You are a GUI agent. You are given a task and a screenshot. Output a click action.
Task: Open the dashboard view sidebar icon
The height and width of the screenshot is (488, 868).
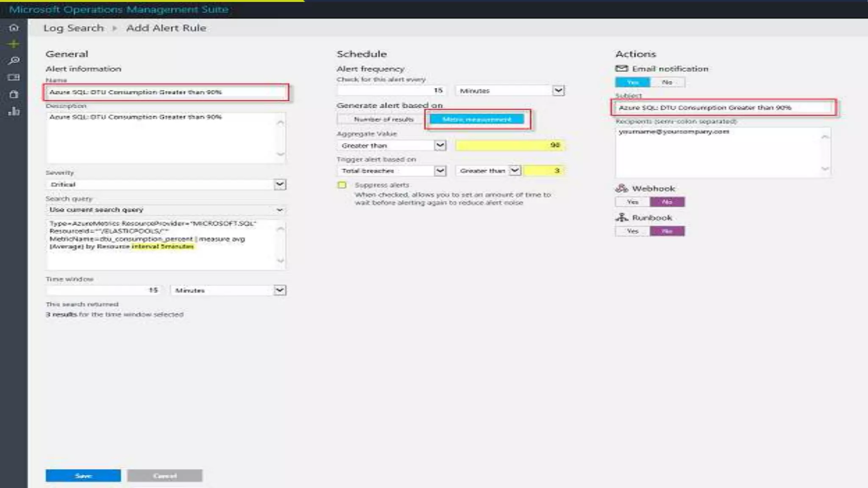pyautogui.click(x=14, y=77)
